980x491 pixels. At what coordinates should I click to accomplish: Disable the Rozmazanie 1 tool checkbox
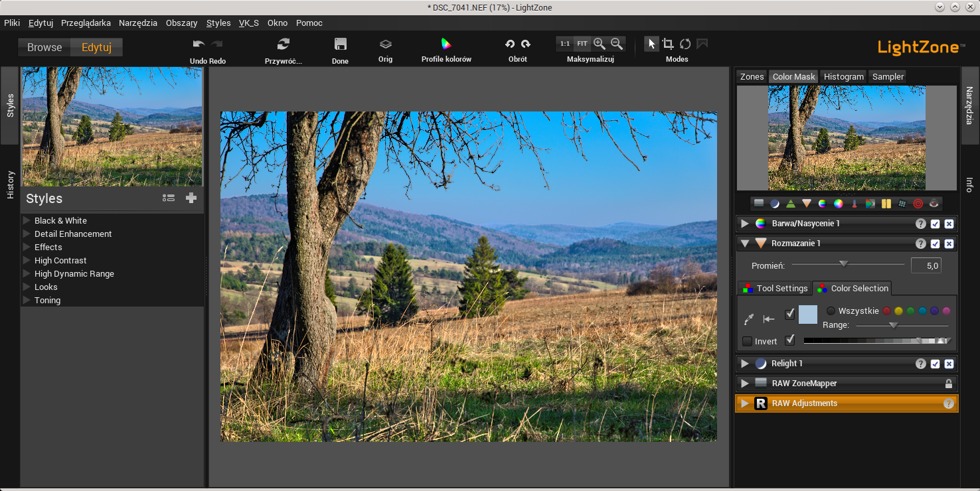click(x=936, y=244)
